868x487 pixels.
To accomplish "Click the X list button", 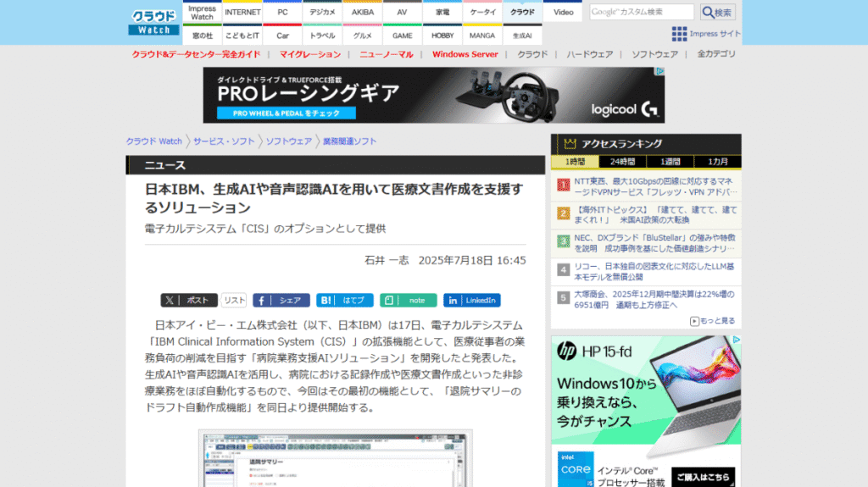I will point(234,301).
